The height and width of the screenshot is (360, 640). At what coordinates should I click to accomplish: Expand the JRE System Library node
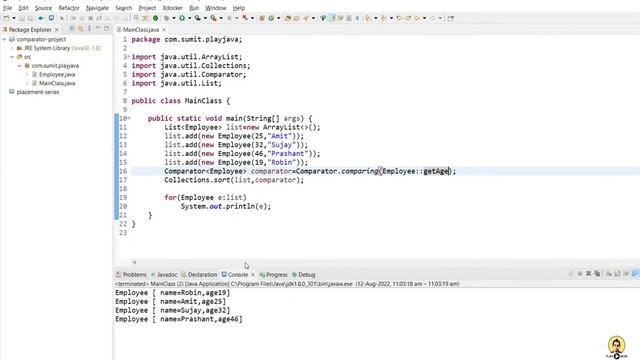(x=12, y=48)
